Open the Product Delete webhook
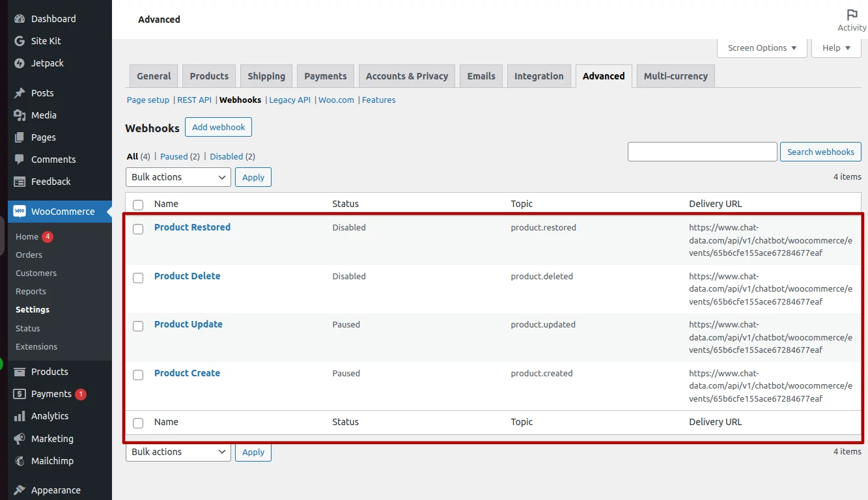 tap(187, 276)
